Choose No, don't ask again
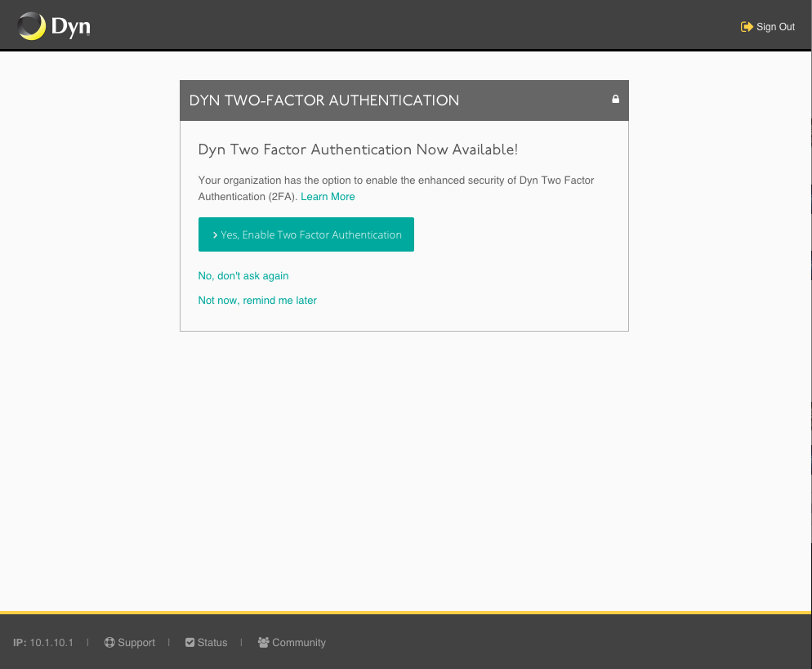The image size is (812, 669). tap(243, 276)
